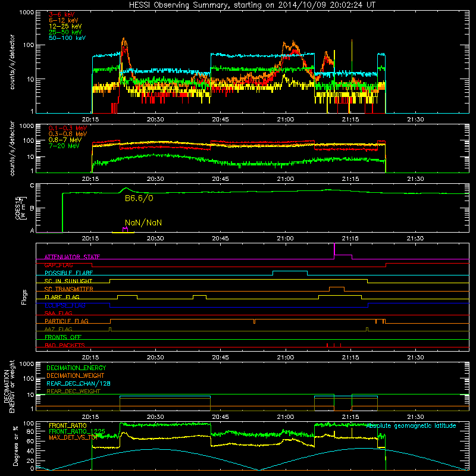Click the raised orange SC_TRANSMITTER pulse

(x=337, y=287)
